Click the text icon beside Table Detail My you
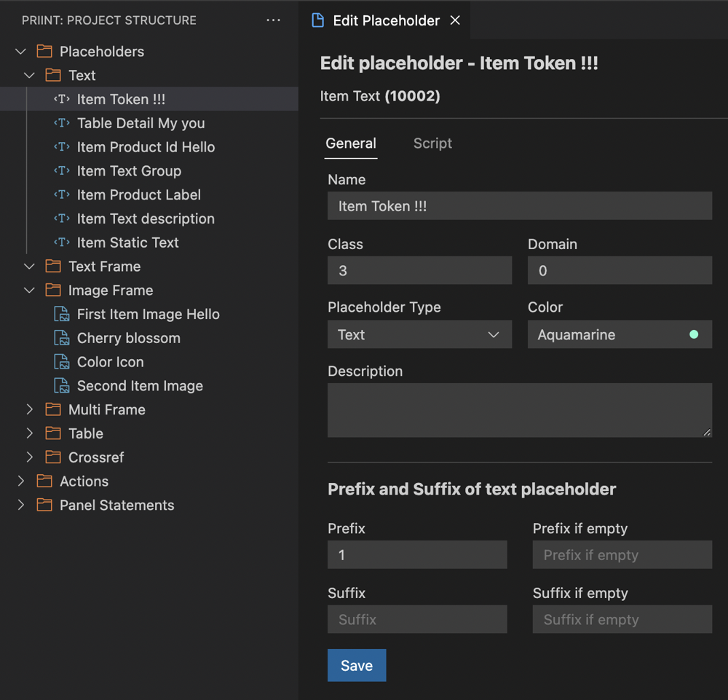The image size is (728, 700). tap(62, 123)
